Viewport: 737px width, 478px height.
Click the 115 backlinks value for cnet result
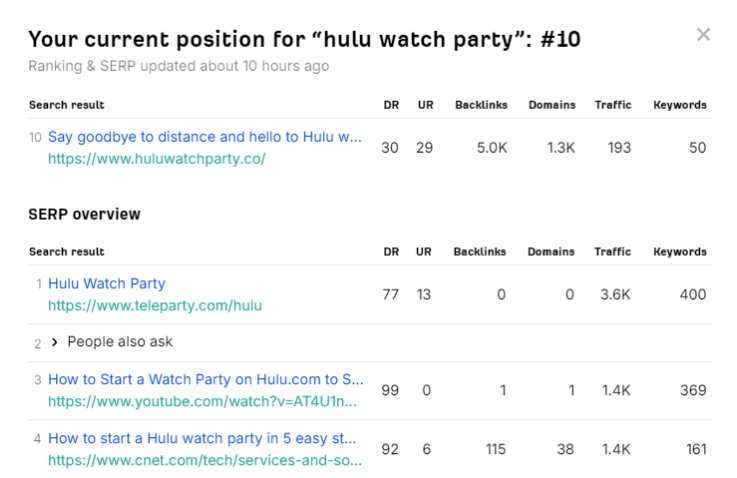point(495,450)
